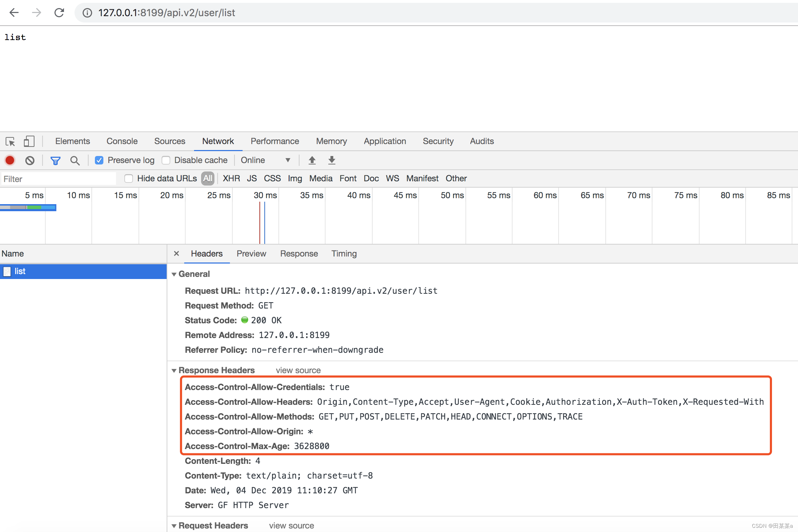
Task: Export HAR file using download icon
Action: pos(331,160)
